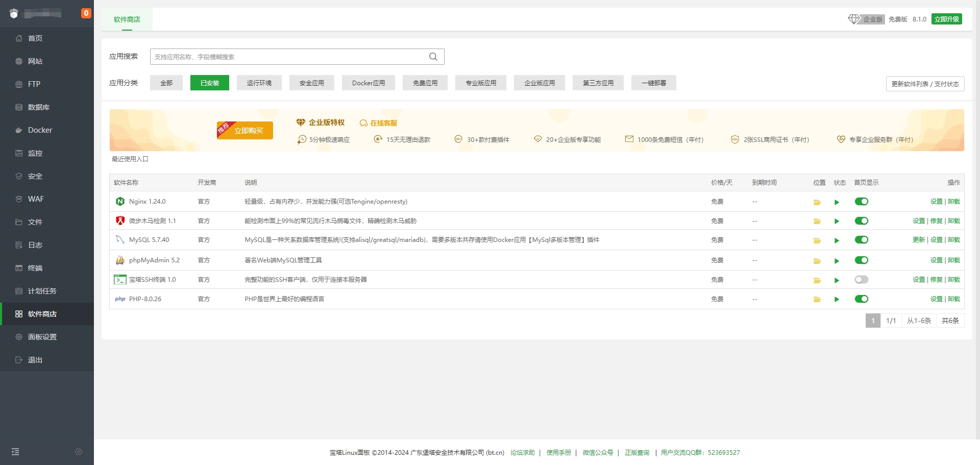Image resolution: width=980 pixels, height=465 pixels.
Task: Toggle MySQL homepage display switch
Action: pos(862,240)
